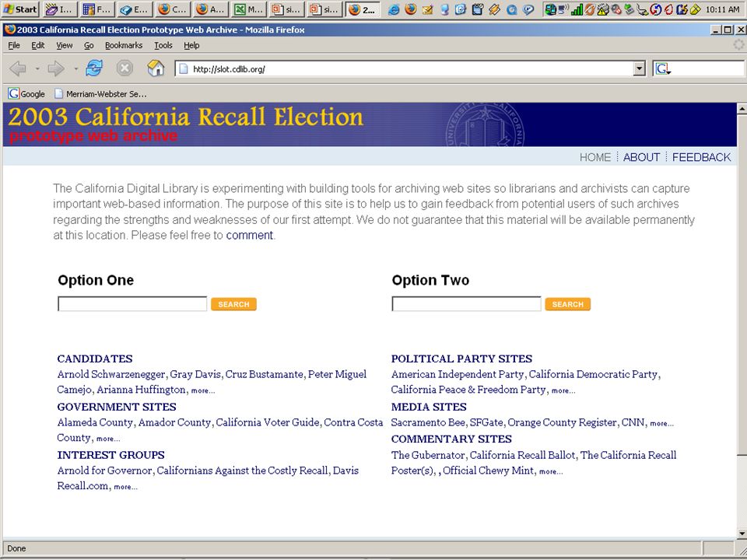
Task: Click the Stop loading icon
Action: coord(124,68)
